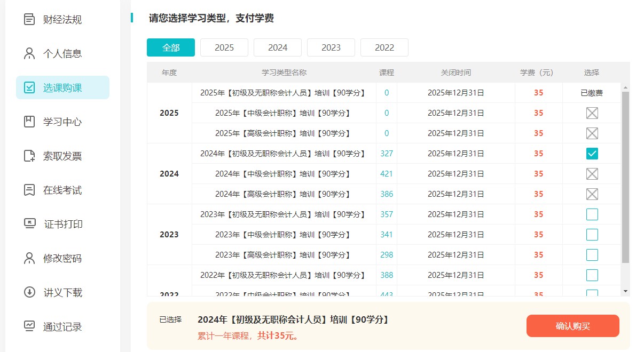Click the 证书打印 monitor icon
Image resolution: width=644 pixels, height=352 pixels.
(x=29, y=224)
